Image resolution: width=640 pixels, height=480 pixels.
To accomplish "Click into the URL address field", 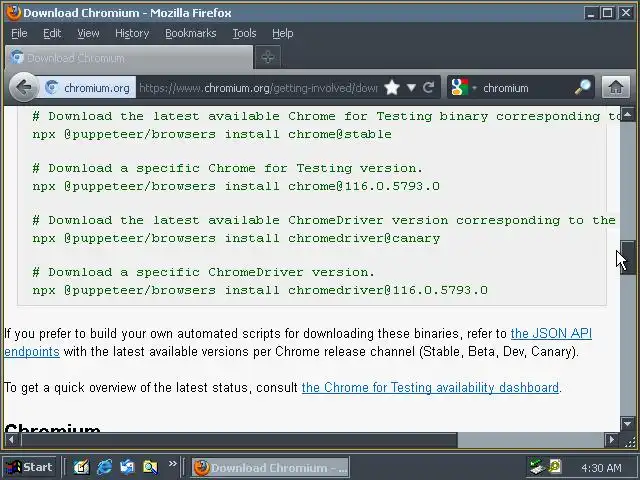I will [x=258, y=88].
